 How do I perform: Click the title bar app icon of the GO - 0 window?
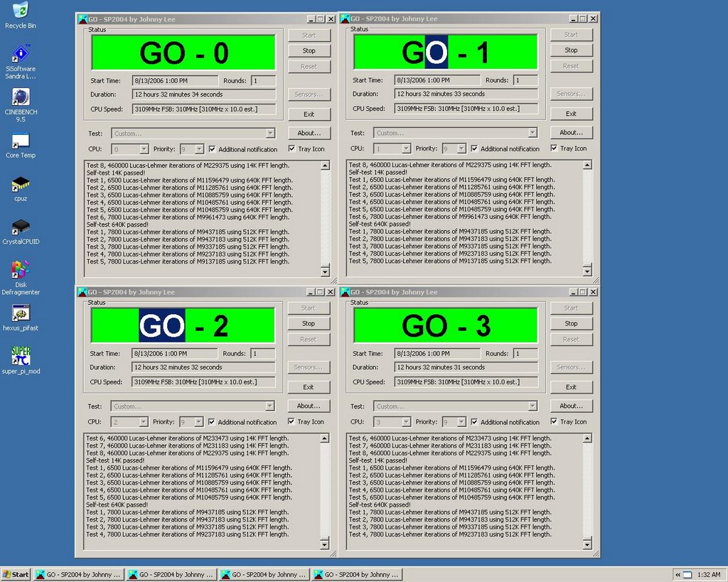click(82, 19)
